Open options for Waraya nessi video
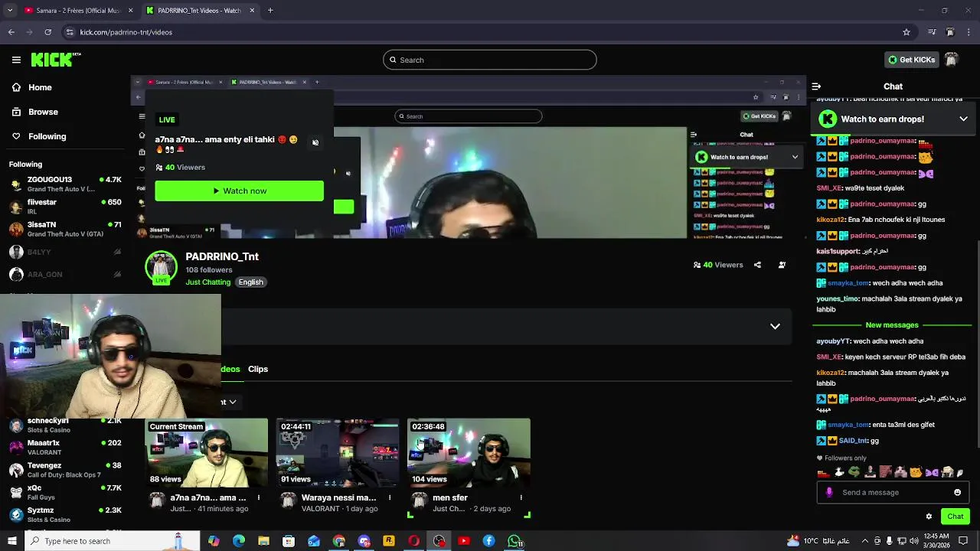 pos(390,498)
